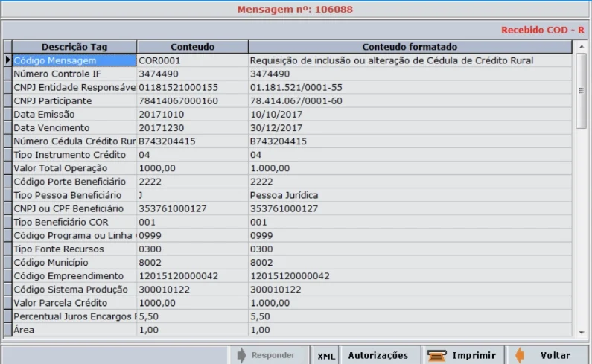Click the Recebido COD - R status text
Screen dimensions: 592x364
(x=543, y=30)
